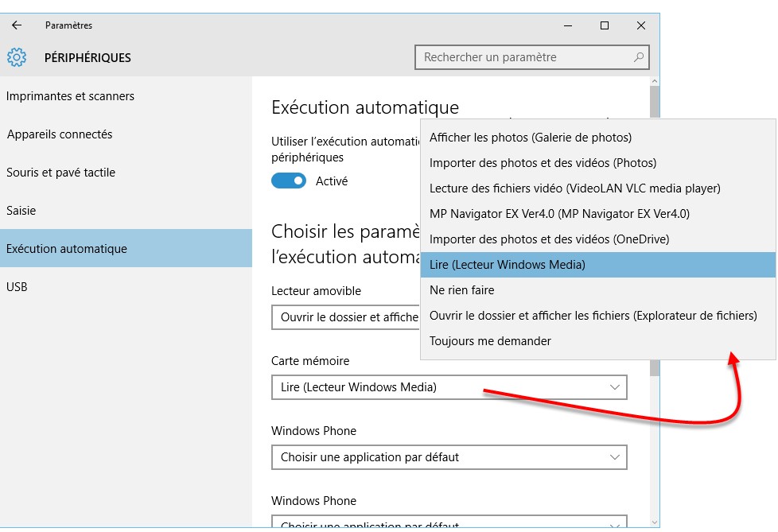Turn off the Exécution automatique toggle
The image size is (778, 532).
click(x=289, y=181)
